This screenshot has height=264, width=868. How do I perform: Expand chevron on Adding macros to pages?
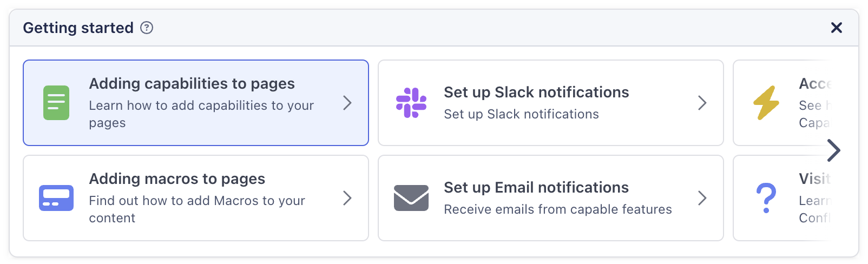(347, 198)
